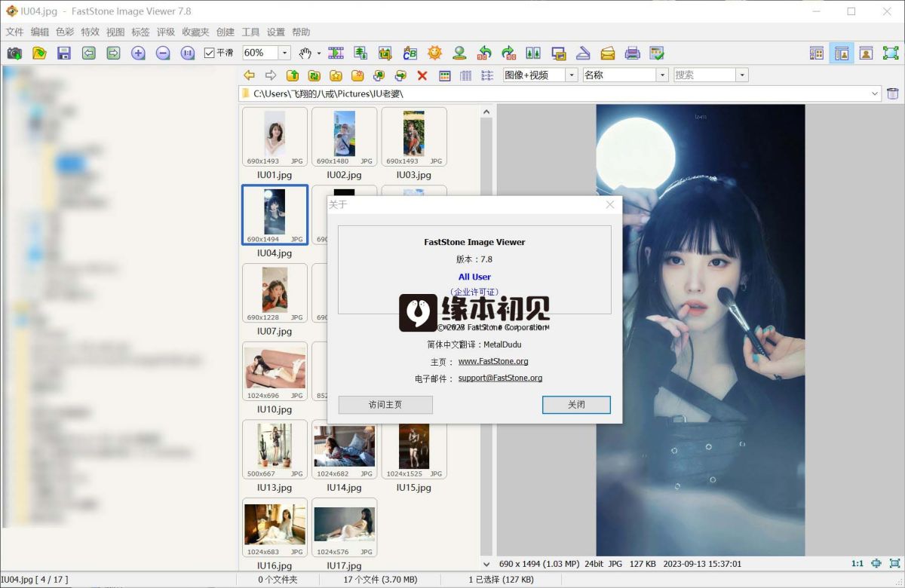Click the 1:1 button in preview status bar

(857, 564)
